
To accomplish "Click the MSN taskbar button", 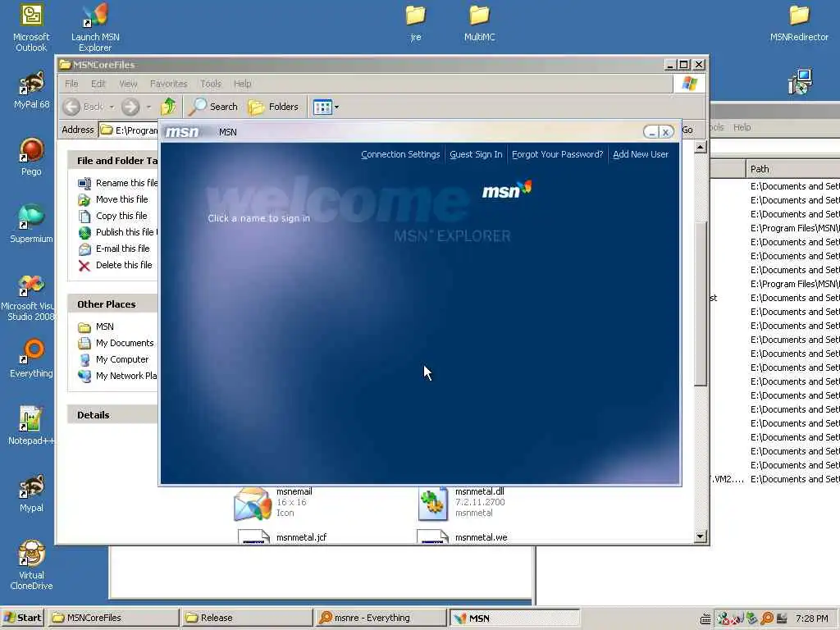I will [x=514, y=618].
